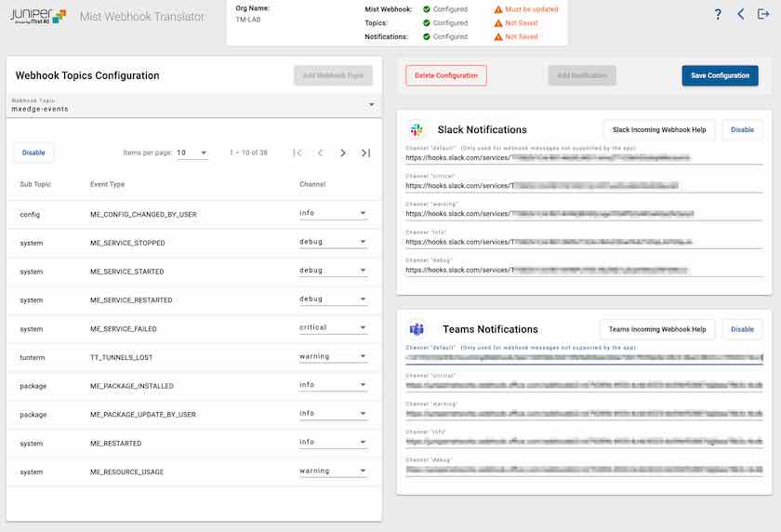Edit Slack info channel webhook URL
Screen dimensions: 781x532
click(584, 242)
